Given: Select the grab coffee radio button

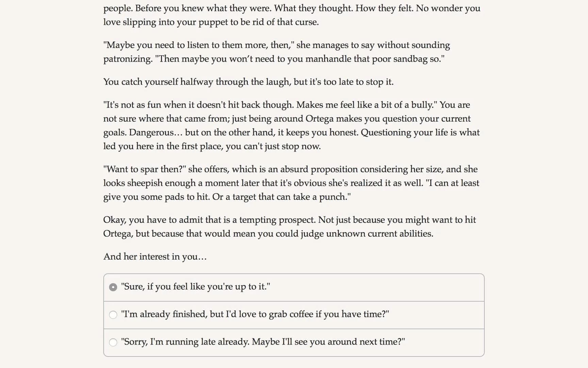Looking at the screenshot, I should tap(113, 315).
